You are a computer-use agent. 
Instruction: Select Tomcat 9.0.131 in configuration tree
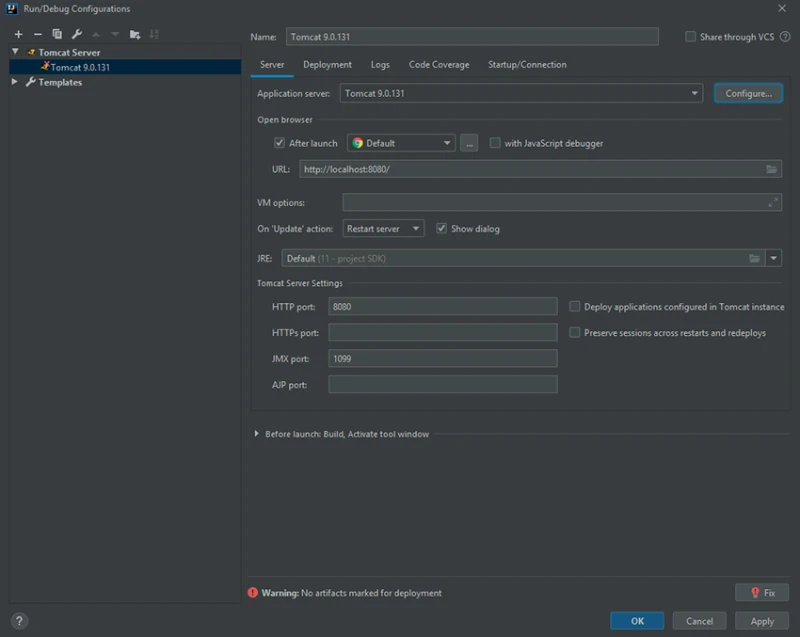[x=125, y=67]
